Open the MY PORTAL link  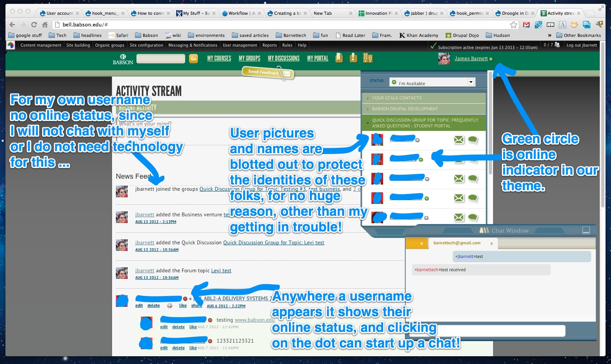318,58
